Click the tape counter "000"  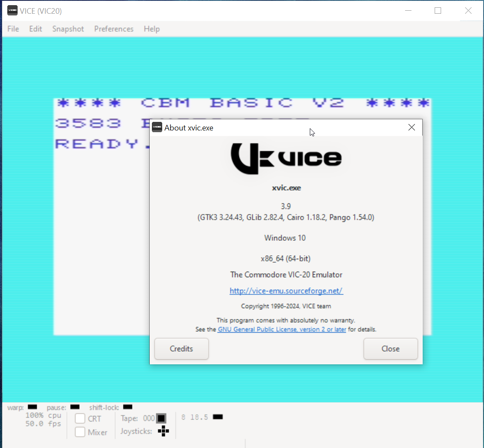click(149, 418)
